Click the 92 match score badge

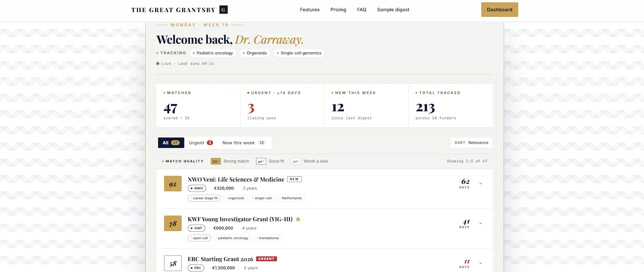point(173,184)
